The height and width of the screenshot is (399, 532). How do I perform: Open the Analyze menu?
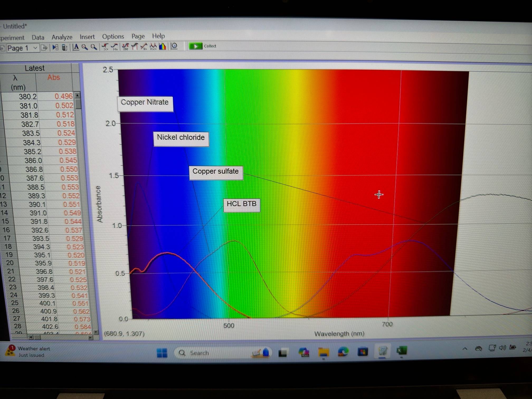click(x=62, y=37)
